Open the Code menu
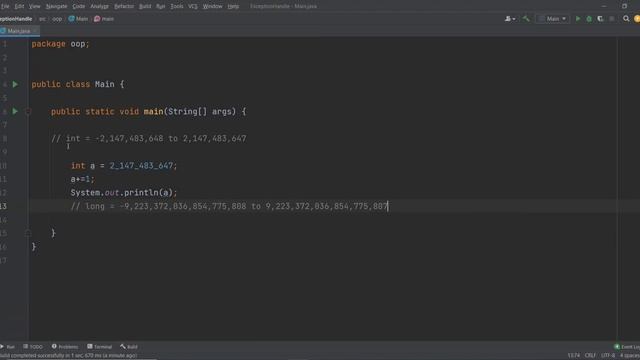 (x=78, y=6)
